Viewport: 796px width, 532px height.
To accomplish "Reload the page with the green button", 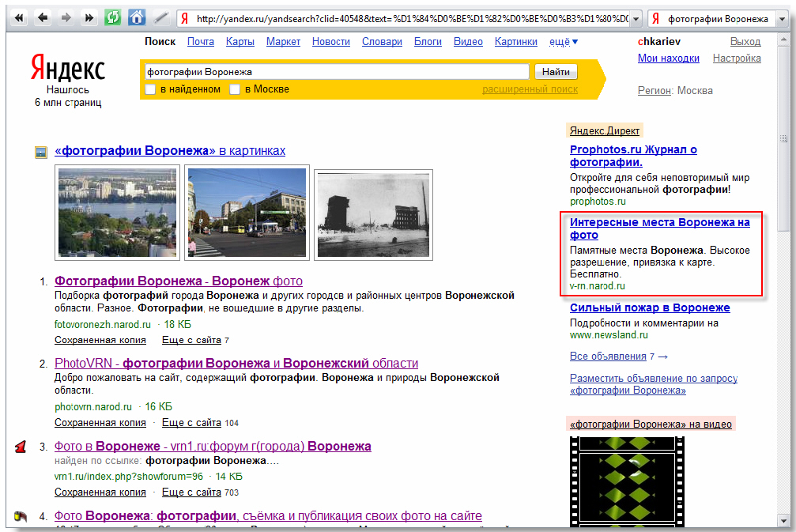I will click(113, 18).
